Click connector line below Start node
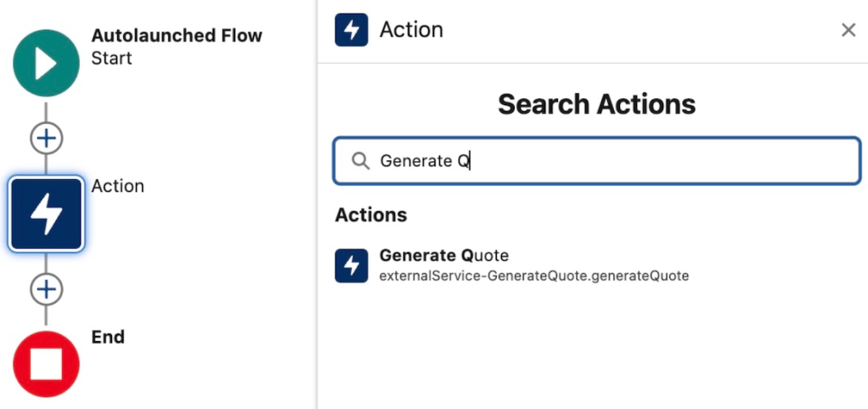Viewport: 868px width, 409px height. (x=46, y=109)
